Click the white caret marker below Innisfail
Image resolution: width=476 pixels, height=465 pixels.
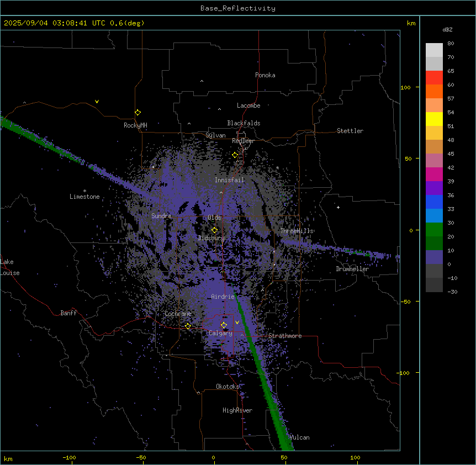221,192
